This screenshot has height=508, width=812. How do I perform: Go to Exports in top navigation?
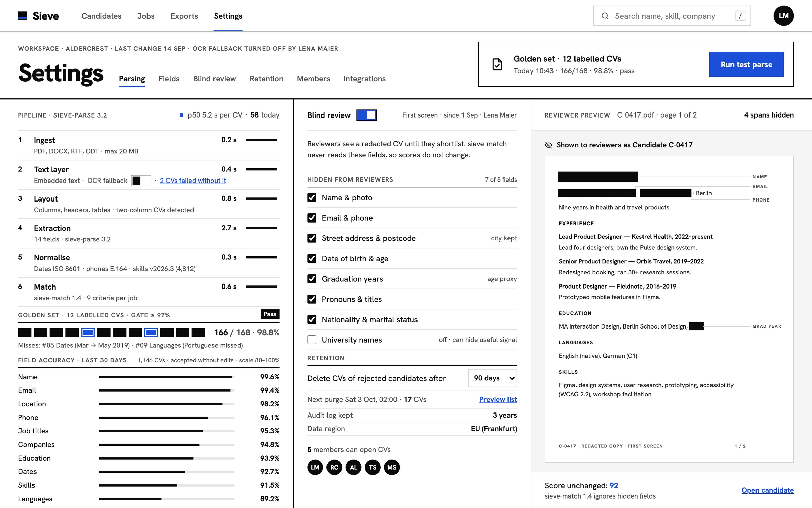coord(184,16)
